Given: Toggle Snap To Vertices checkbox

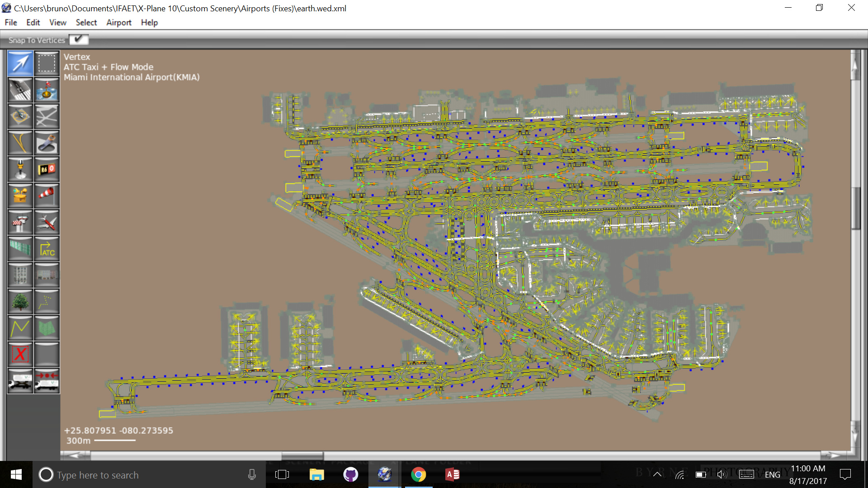Looking at the screenshot, I should [x=79, y=40].
